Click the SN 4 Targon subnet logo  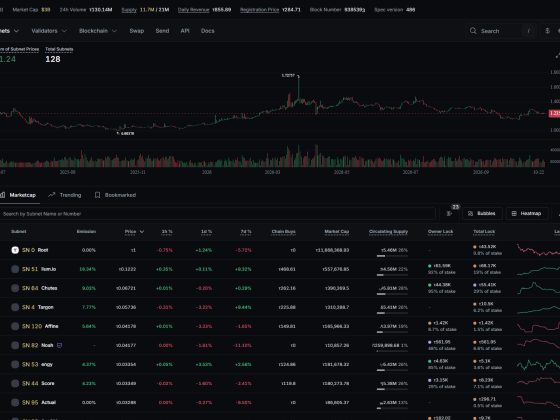15,307
